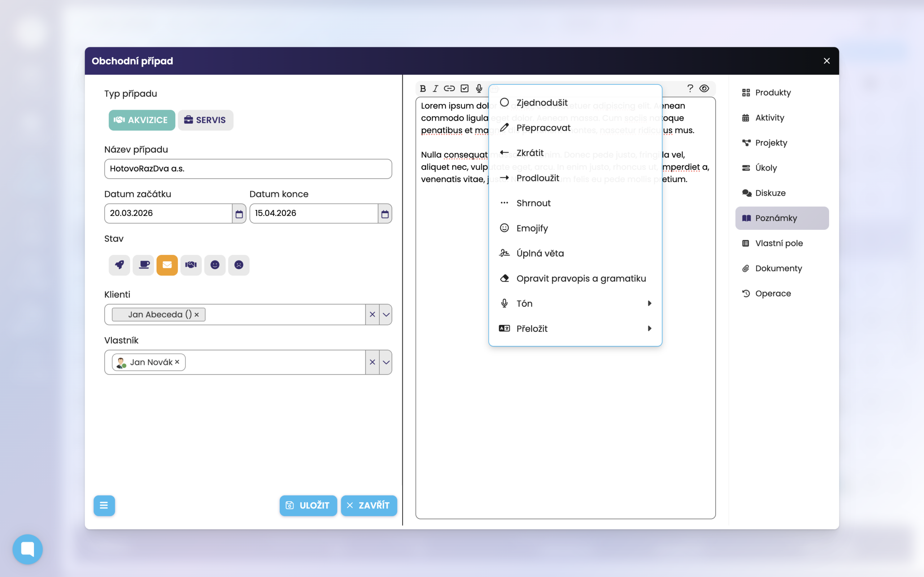Screen dimensions: 924x577
Task: Expand the Vlastník dropdown arrow
Action: [x=386, y=362]
